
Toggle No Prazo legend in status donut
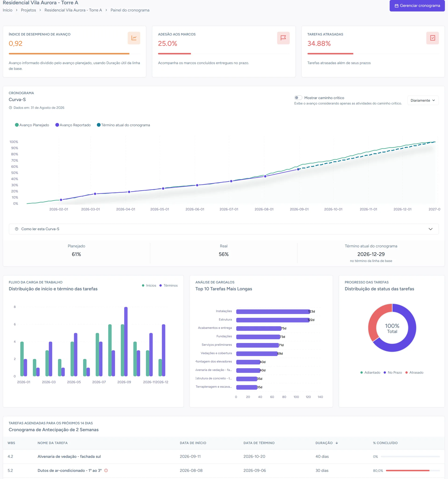pos(392,372)
